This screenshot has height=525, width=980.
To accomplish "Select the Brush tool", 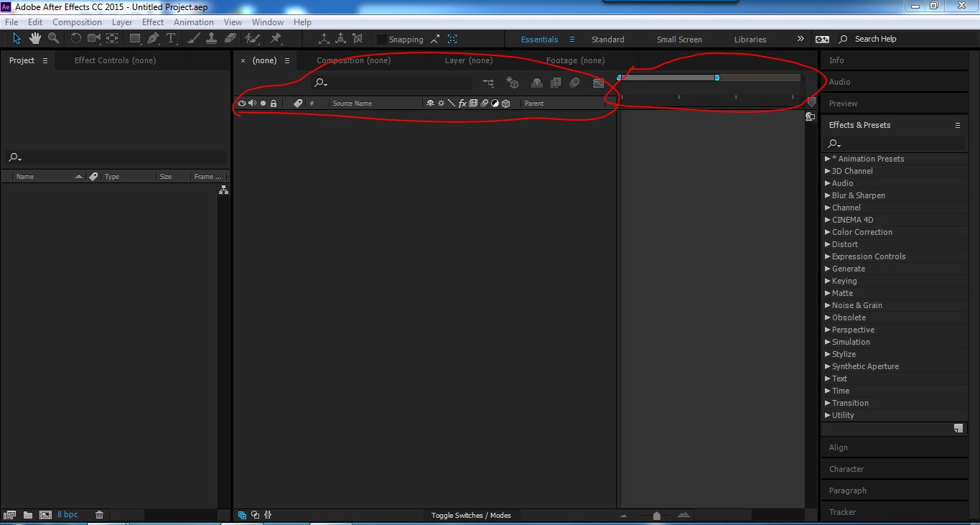I will (195, 38).
